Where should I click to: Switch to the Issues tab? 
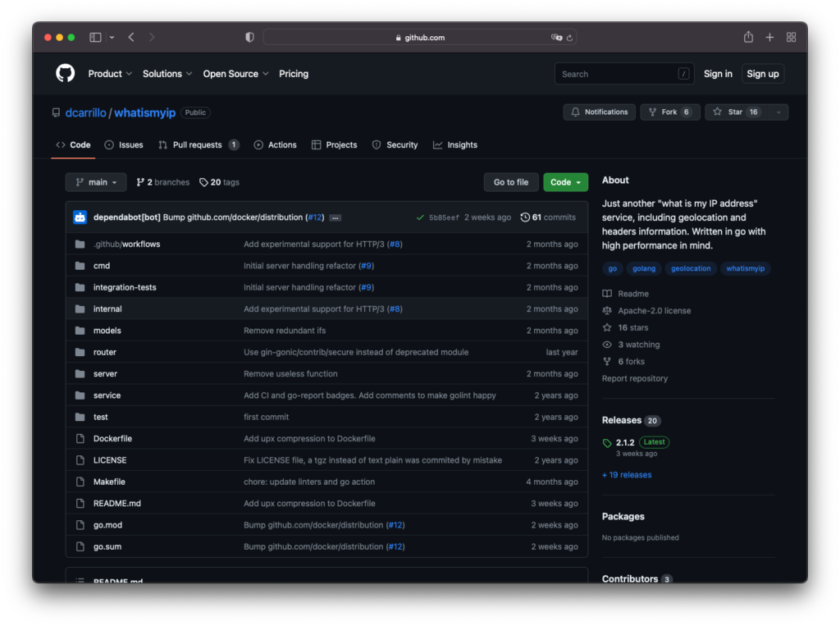[x=124, y=144]
